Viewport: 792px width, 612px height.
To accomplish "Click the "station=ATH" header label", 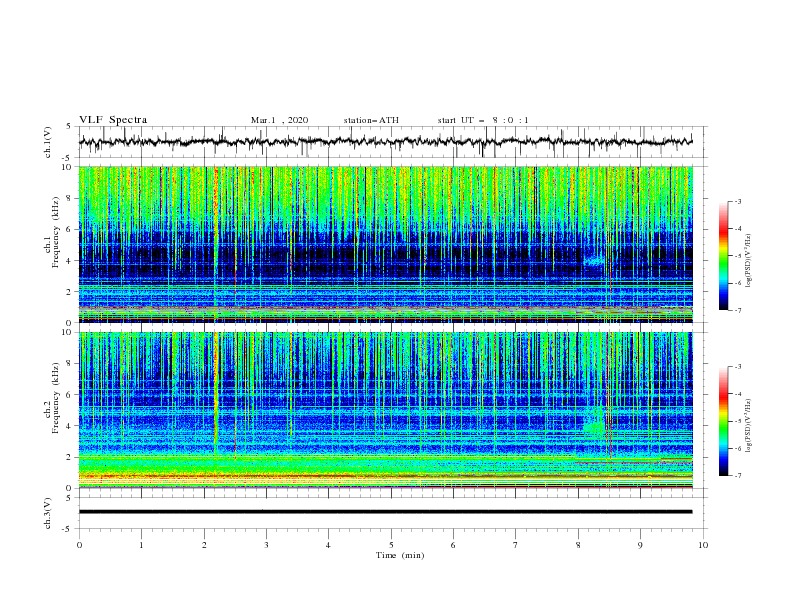I will pyautogui.click(x=371, y=120).
